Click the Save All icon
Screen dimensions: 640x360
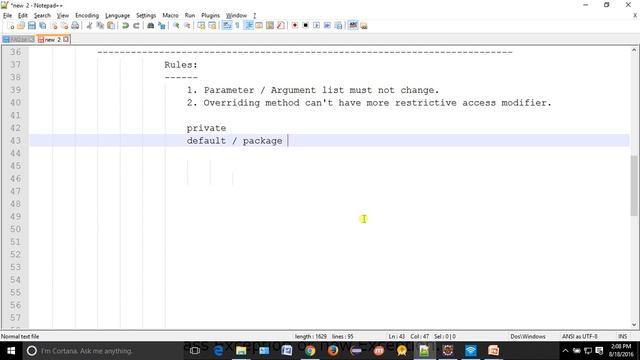point(42,26)
